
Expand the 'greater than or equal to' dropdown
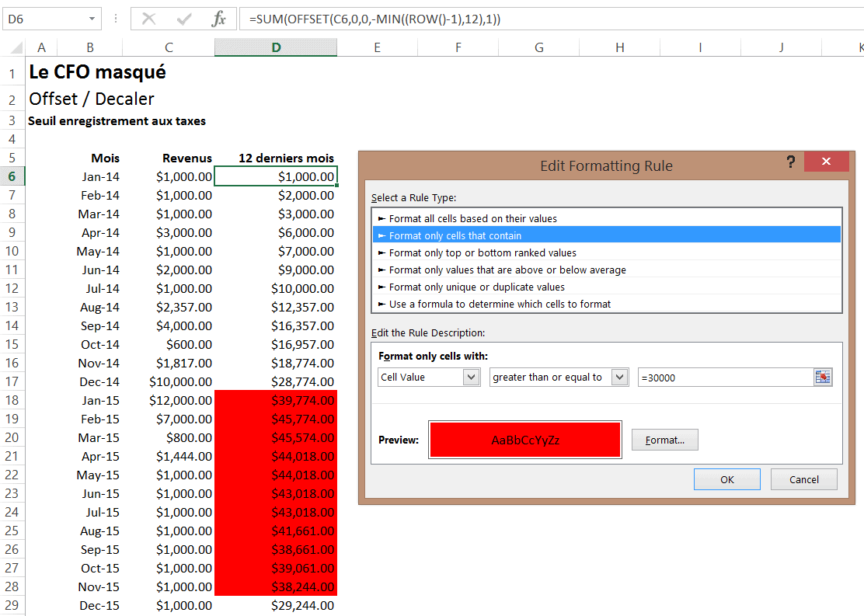pos(619,378)
